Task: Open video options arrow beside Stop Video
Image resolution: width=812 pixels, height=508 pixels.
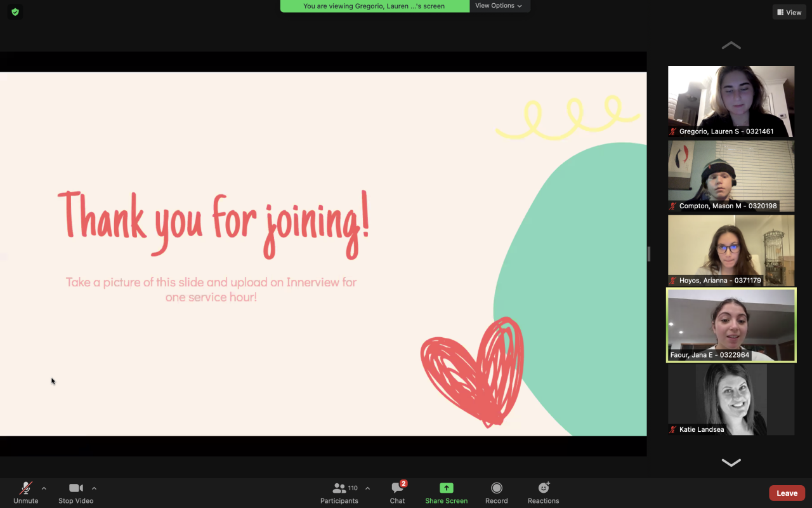Action: click(94, 488)
